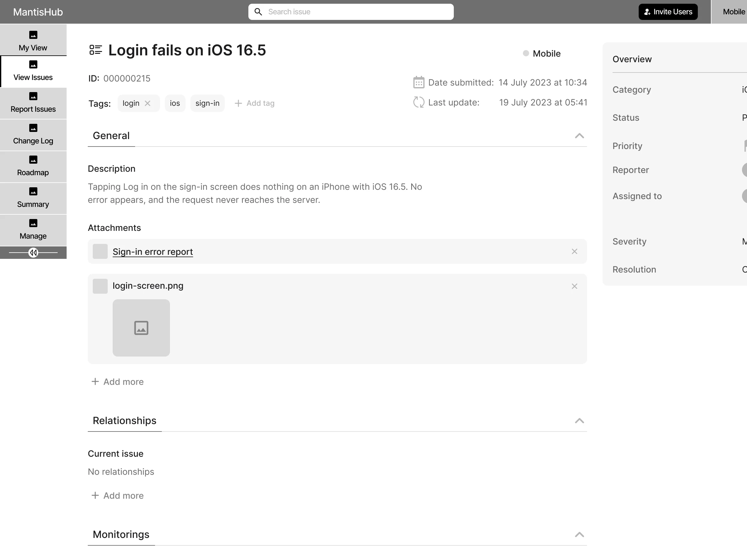Select the sign-in tag
This screenshot has height=560, width=747.
pos(207,103)
